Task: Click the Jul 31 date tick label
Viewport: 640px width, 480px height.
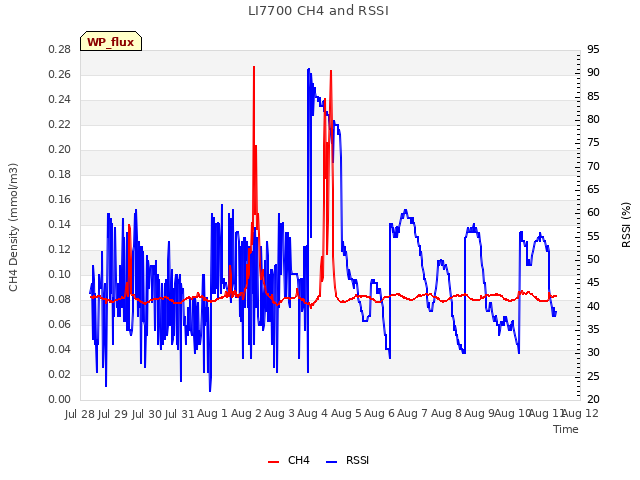Action: (x=179, y=414)
